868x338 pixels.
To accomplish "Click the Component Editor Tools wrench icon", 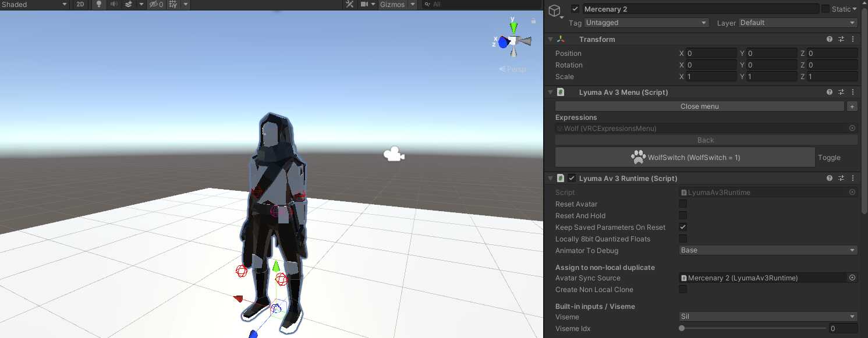I will point(349,4).
